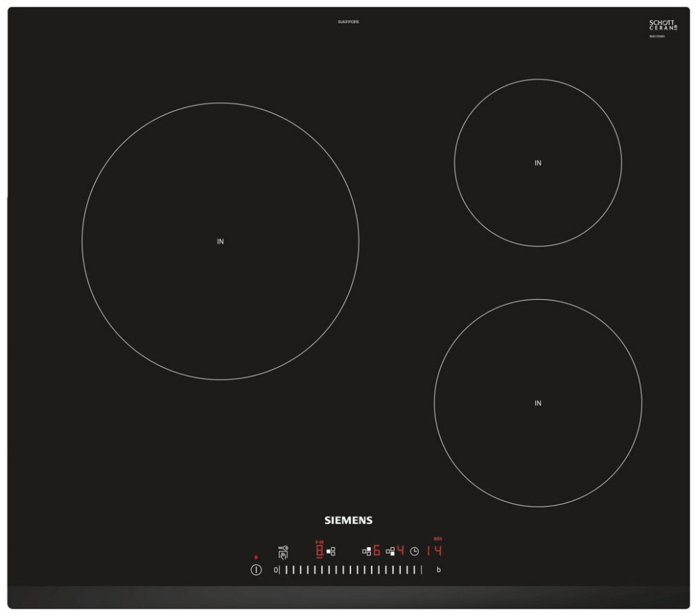Tap the left zone red level display
The height and width of the screenshot is (616, 697).
pos(320,551)
